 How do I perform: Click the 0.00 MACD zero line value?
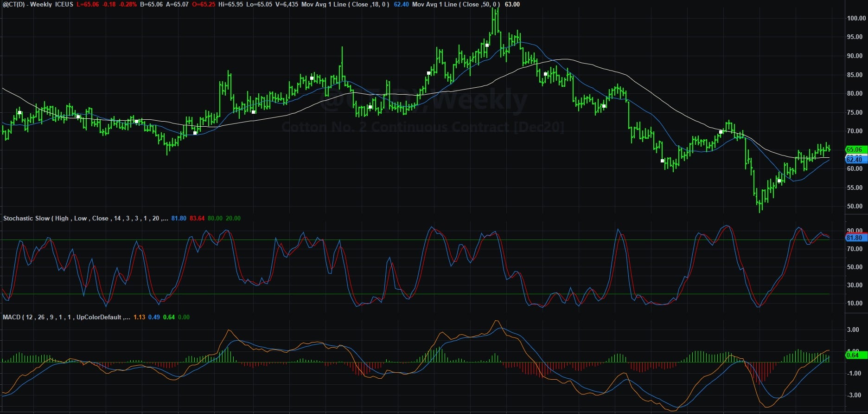184,317
